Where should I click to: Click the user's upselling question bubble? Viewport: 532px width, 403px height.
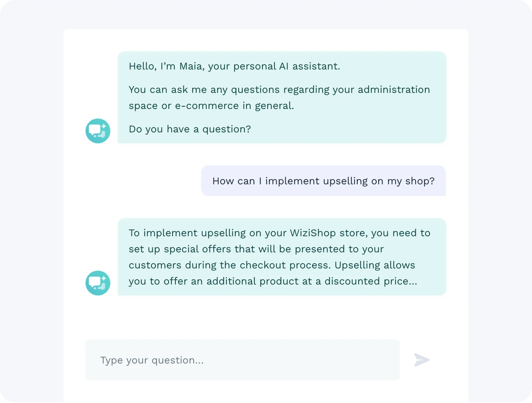point(323,181)
